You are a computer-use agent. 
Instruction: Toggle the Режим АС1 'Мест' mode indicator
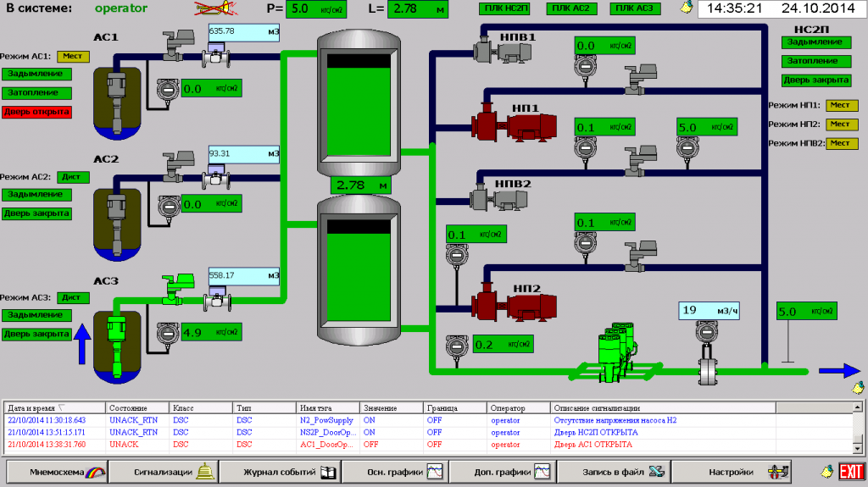73,56
